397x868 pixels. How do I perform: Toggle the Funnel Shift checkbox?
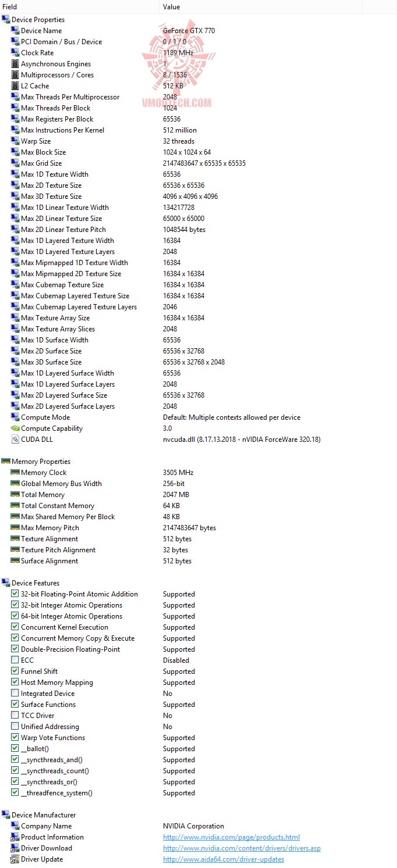tap(15, 671)
